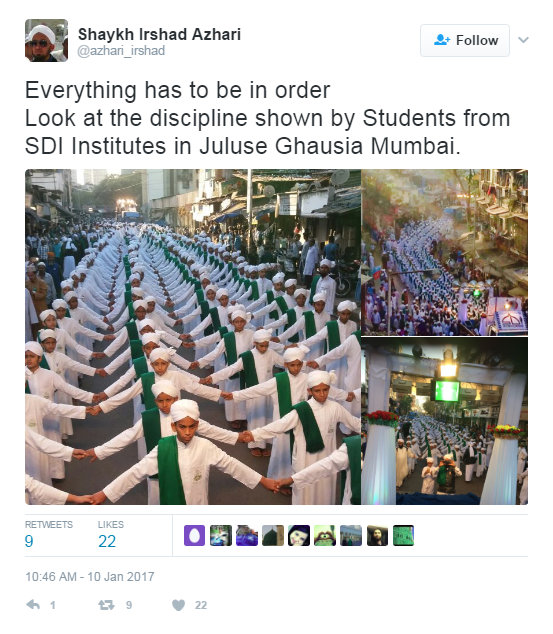Like the tweet with the heart icon

click(178, 605)
